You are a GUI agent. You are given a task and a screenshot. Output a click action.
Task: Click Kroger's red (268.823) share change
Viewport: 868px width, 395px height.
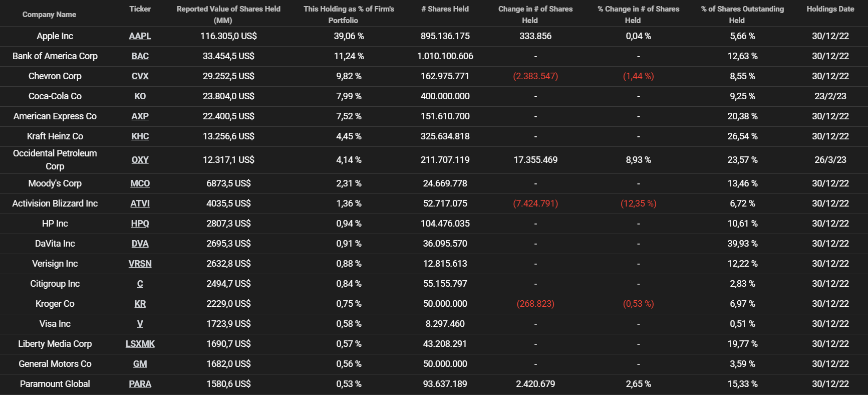535,304
